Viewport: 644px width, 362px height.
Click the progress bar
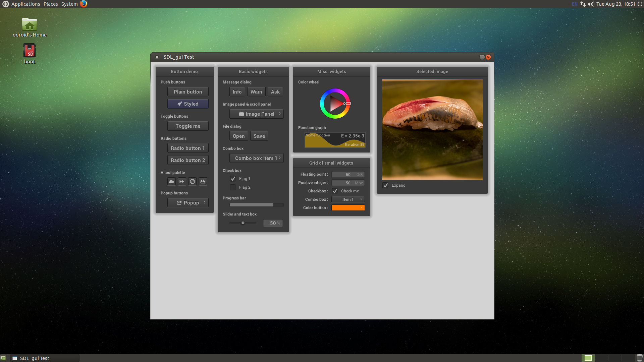(x=257, y=205)
